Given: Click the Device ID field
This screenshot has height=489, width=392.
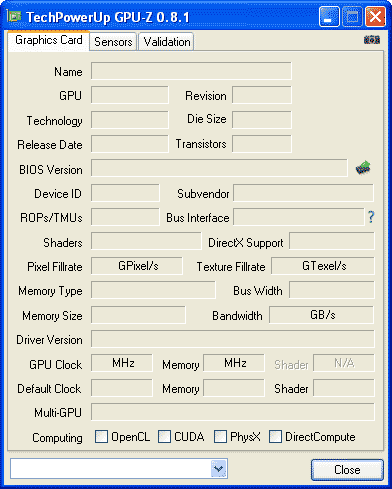Looking at the screenshot, I should pos(125,193).
